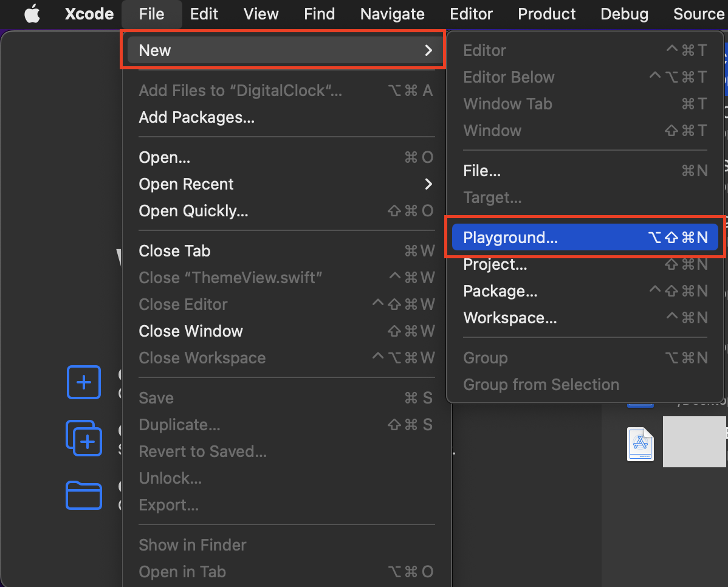Open the Navigate menu

tap(393, 14)
